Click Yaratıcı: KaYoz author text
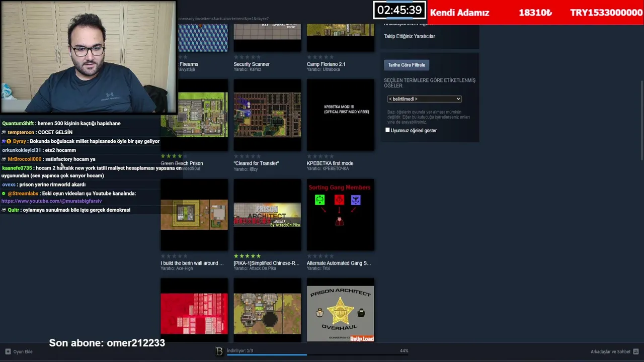The image size is (644, 362). pyautogui.click(x=248, y=69)
